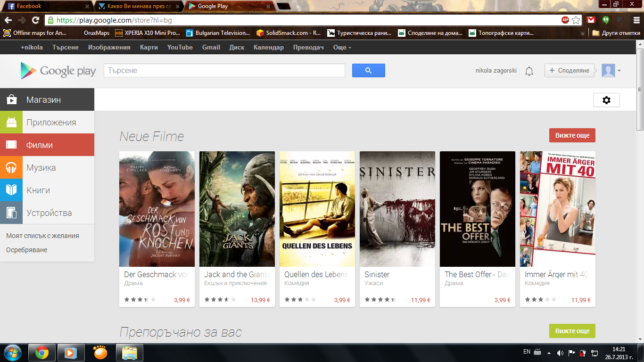Open the media player taskbar icon
Viewport: 644px width, 362px height.
(71, 353)
